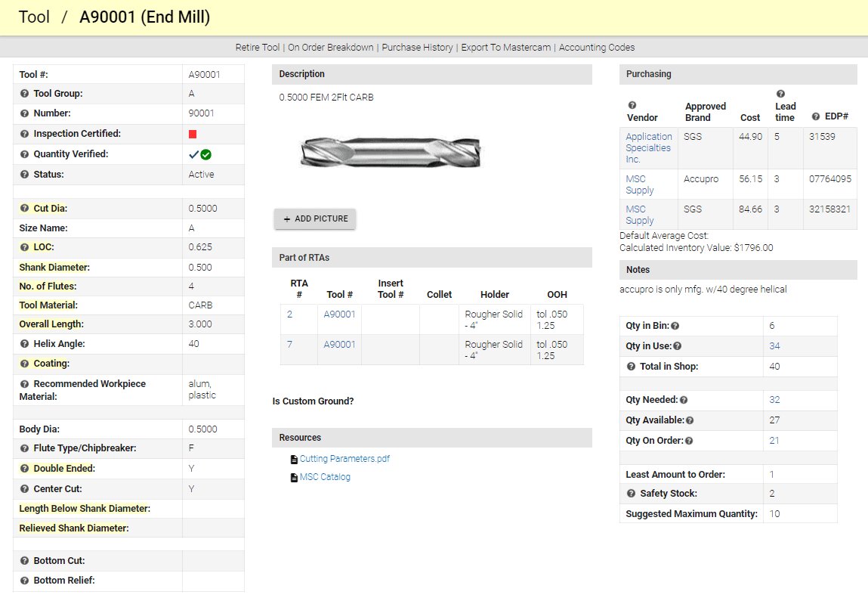Click the question icon by Qty in Bin
868x601 pixels.
(675, 326)
